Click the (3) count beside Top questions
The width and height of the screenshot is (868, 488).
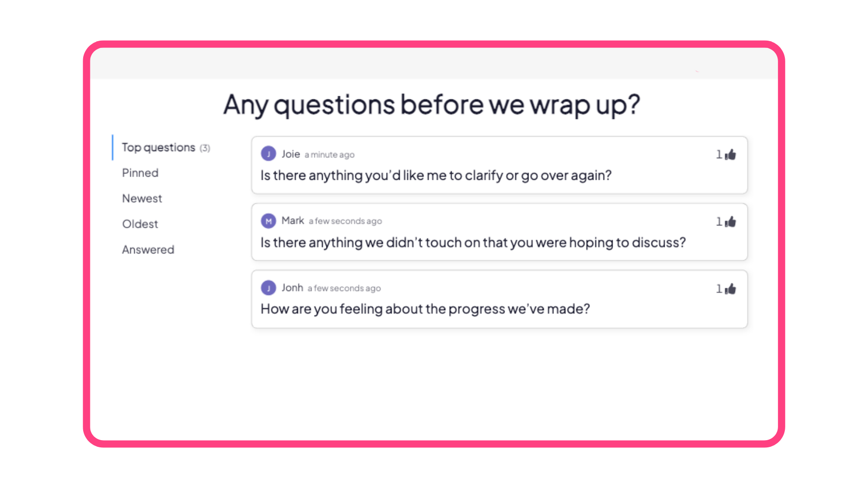tap(205, 148)
